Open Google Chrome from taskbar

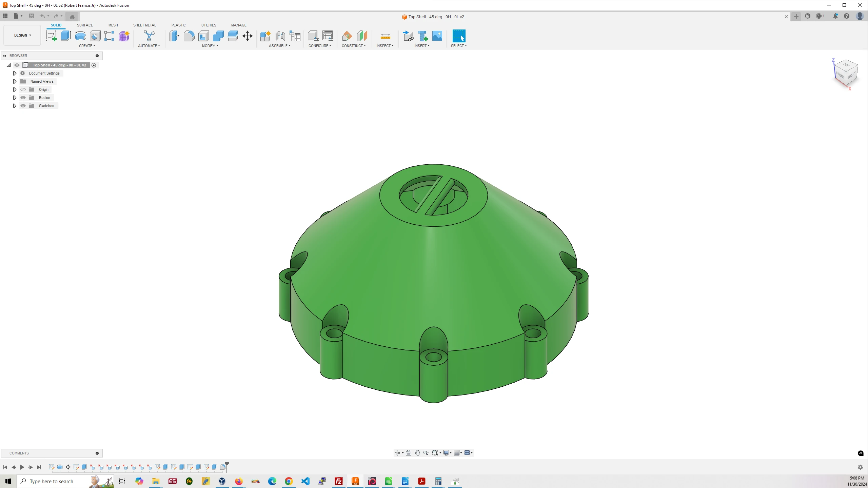point(289,481)
